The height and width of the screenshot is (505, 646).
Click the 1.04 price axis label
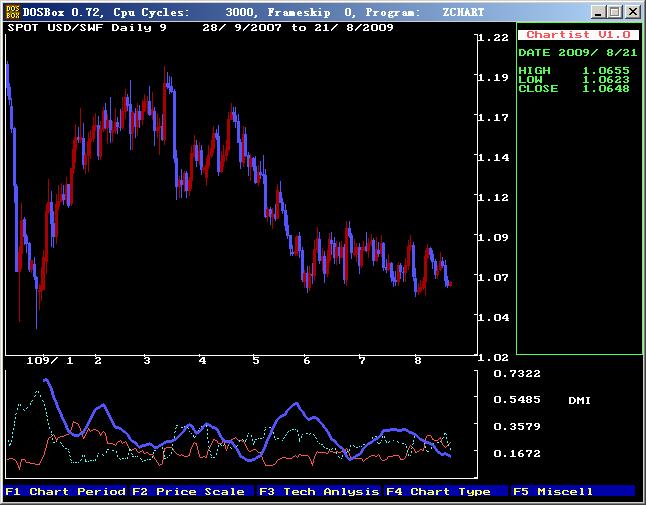click(493, 317)
